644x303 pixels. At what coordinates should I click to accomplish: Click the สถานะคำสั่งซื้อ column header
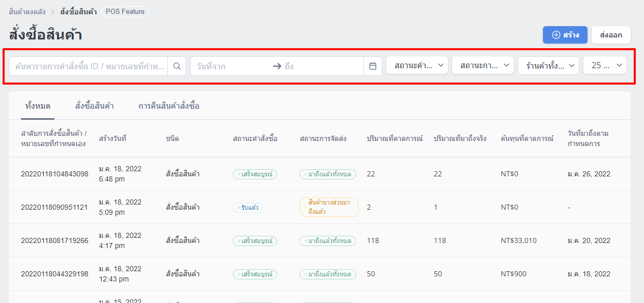coord(255,138)
